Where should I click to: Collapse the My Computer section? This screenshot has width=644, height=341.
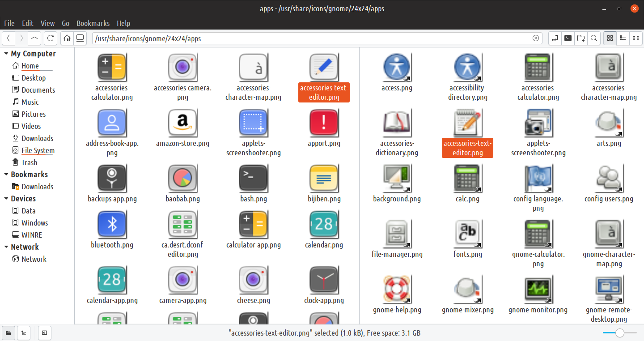pos(5,53)
